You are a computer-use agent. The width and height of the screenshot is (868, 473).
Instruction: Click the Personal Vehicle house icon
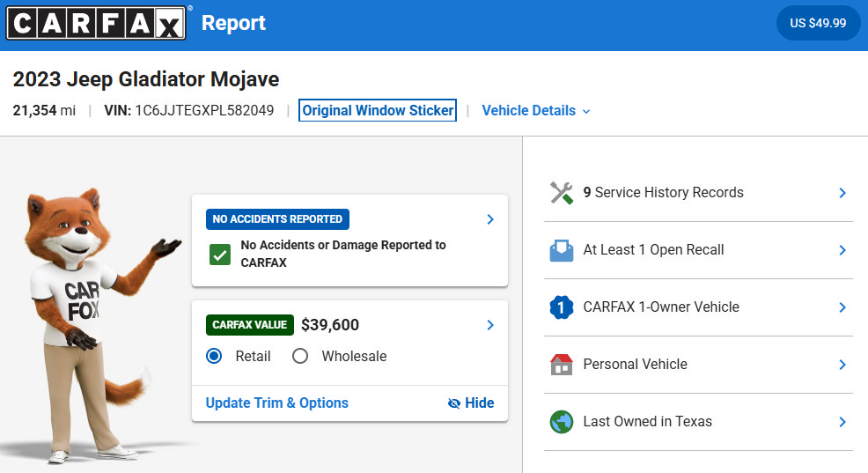coord(562,365)
